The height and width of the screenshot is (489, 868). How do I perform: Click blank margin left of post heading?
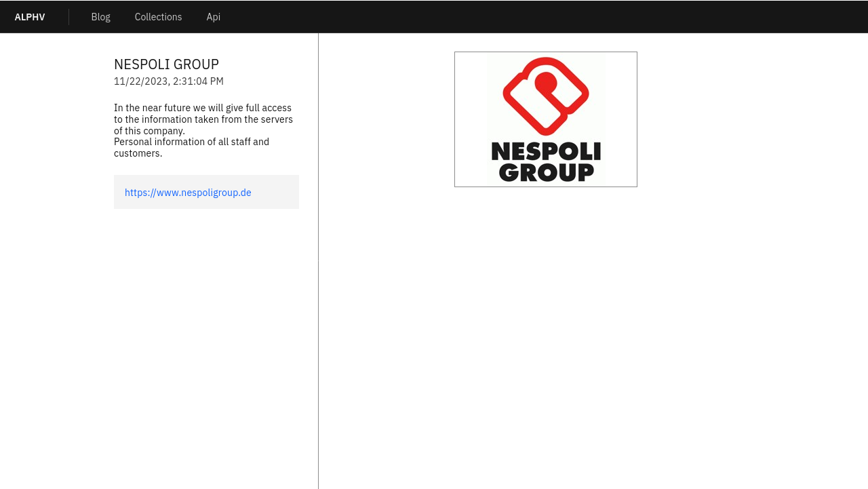54,64
